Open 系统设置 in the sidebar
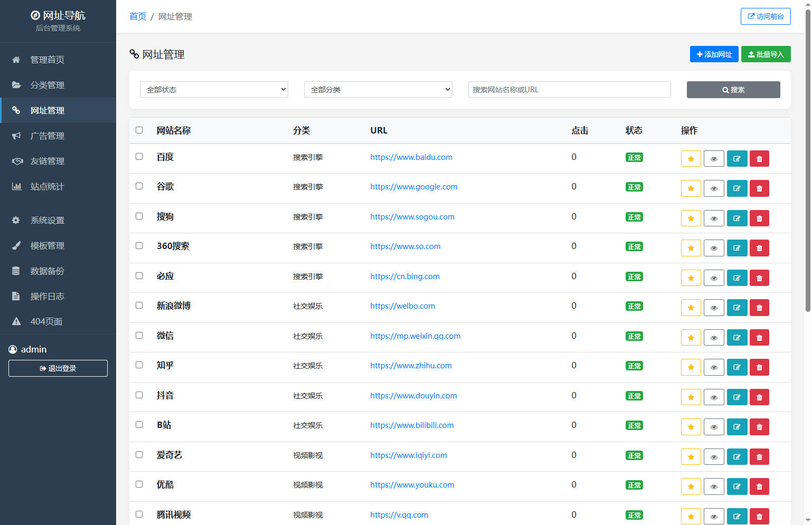The height and width of the screenshot is (525, 812). (x=58, y=220)
